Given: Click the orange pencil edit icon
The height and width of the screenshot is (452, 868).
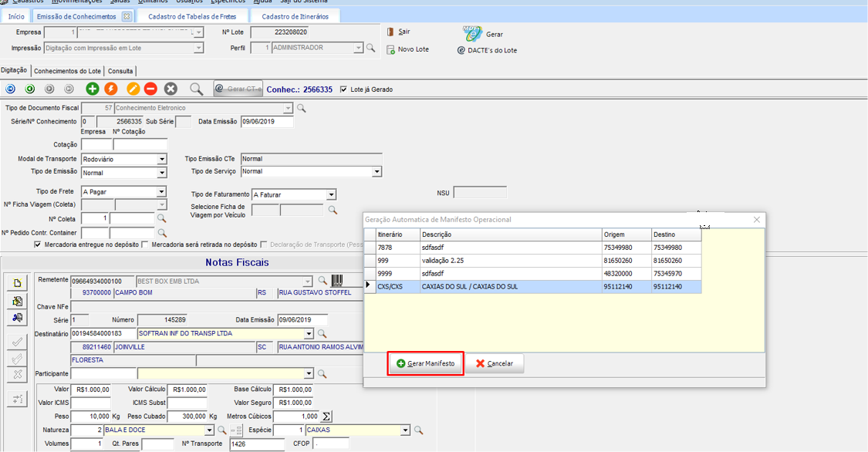Looking at the screenshot, I should 133,89.
